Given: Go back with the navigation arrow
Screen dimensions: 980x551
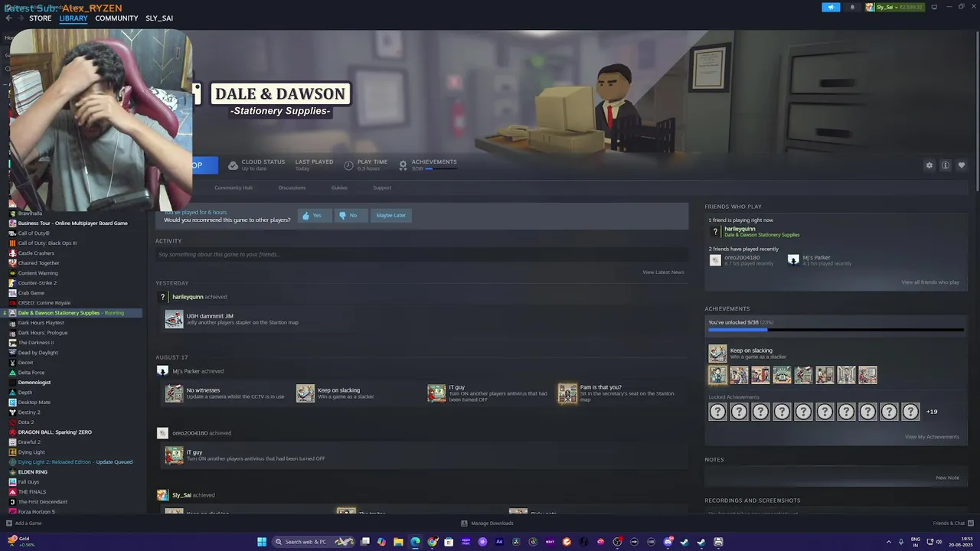Looking at the screenshot, I should pyautogui.click(x=8, y=18).
